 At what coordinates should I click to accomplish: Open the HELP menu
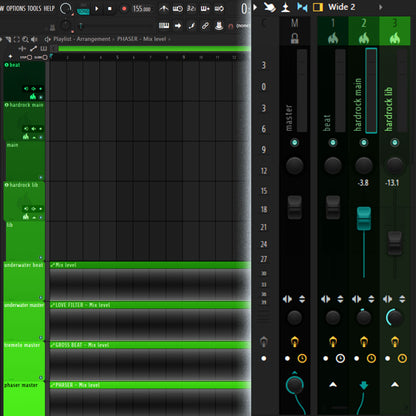tap(49, 8)
